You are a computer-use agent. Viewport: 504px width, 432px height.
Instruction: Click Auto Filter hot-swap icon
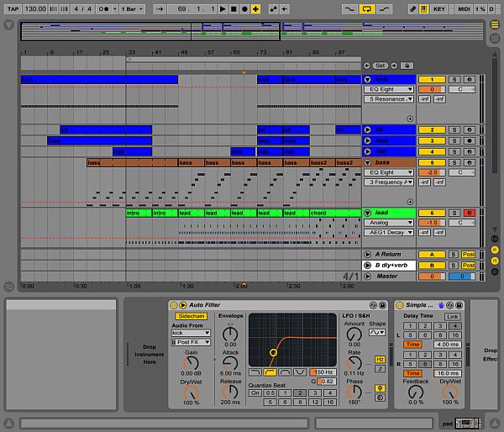click(373, 305)
